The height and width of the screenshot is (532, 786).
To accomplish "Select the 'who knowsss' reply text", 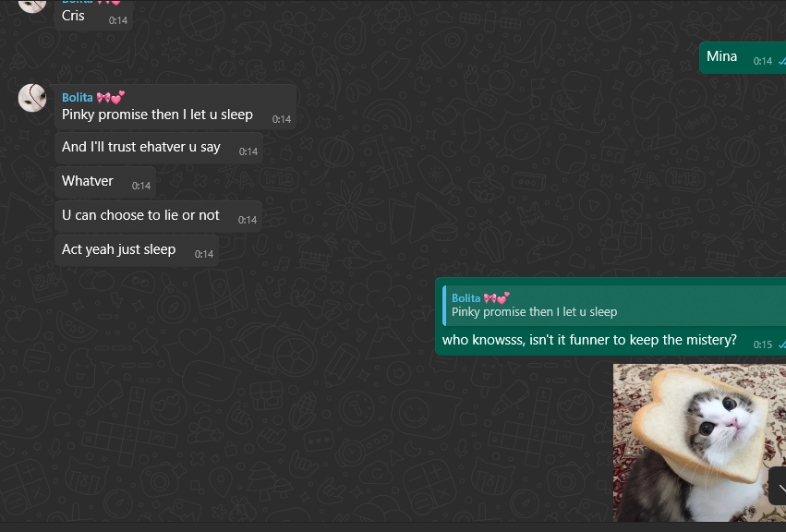I will click(x=589, y=340).
